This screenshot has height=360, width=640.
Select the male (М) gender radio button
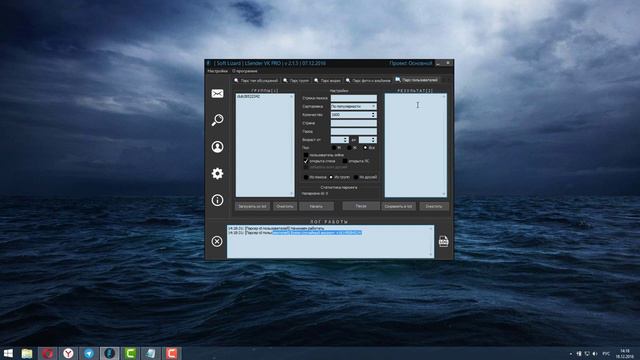(334, 148)
